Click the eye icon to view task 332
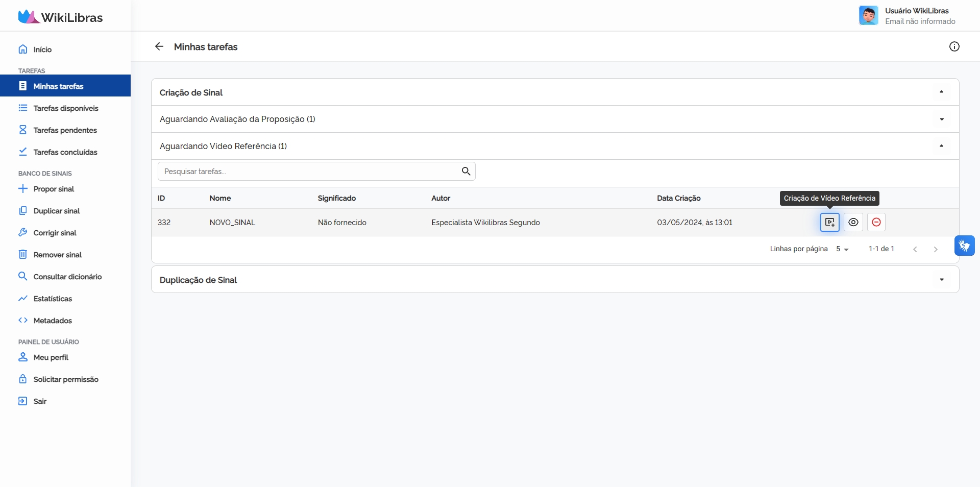This screenshot has width=980, height=487. [x=853, y=222]
